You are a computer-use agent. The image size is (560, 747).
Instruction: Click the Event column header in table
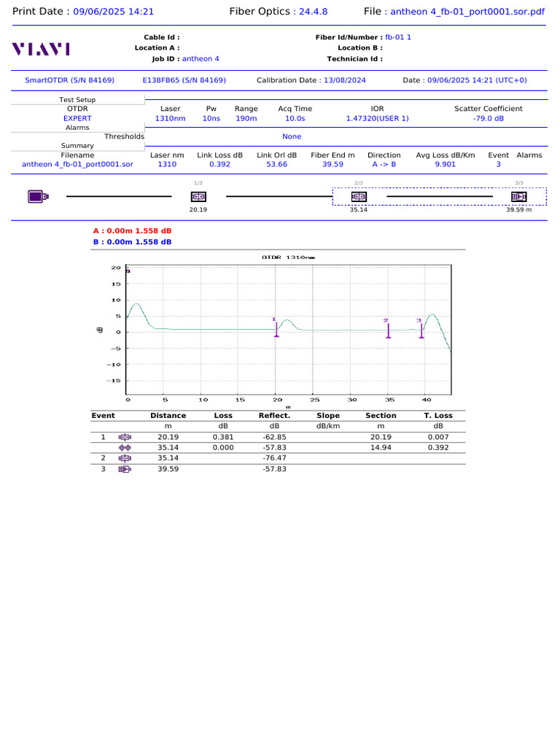(104, 415)
